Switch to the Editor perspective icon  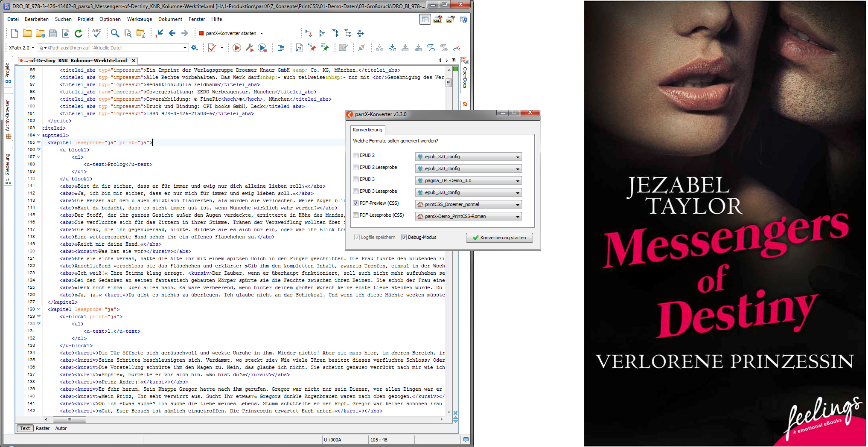click(x=425, y=19)
